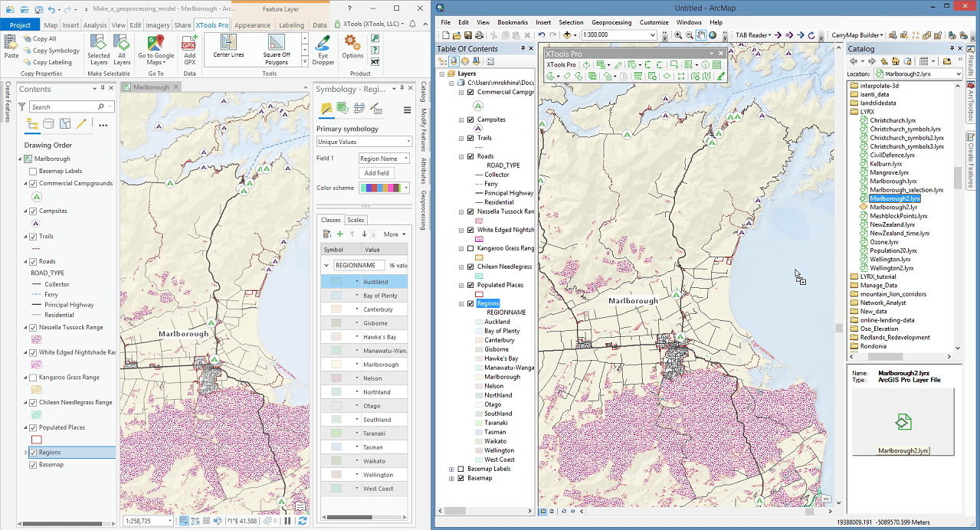Toggle visibility of the Chilean Needlegrass layer
The image size is (980, 530).
[470, 266]
